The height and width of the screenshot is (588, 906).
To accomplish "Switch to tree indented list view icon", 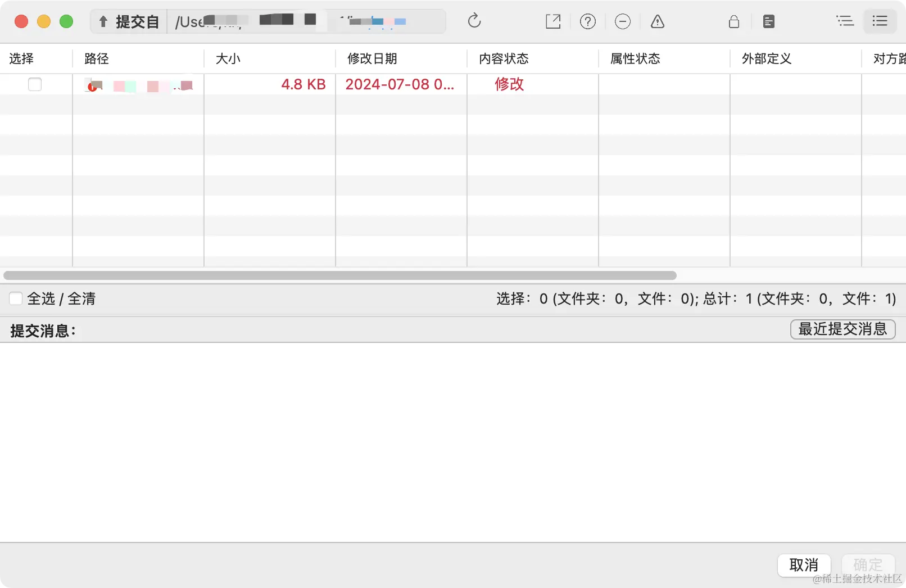I will (x=845, y=21).
